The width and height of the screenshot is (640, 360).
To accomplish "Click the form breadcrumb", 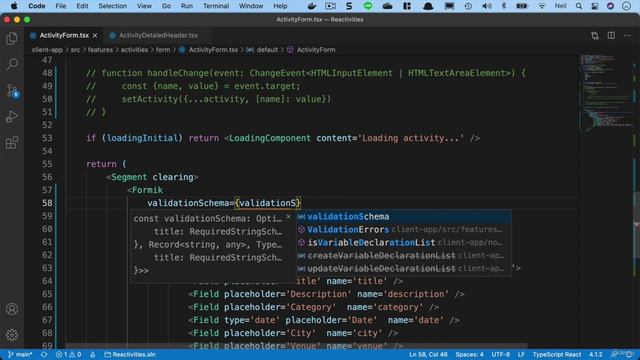I will 162,50.
